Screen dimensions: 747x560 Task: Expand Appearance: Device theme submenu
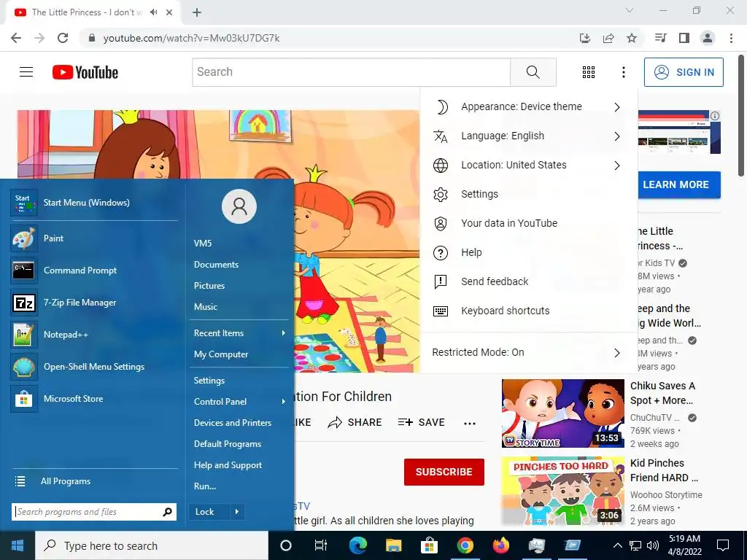[x=529, y=106]
